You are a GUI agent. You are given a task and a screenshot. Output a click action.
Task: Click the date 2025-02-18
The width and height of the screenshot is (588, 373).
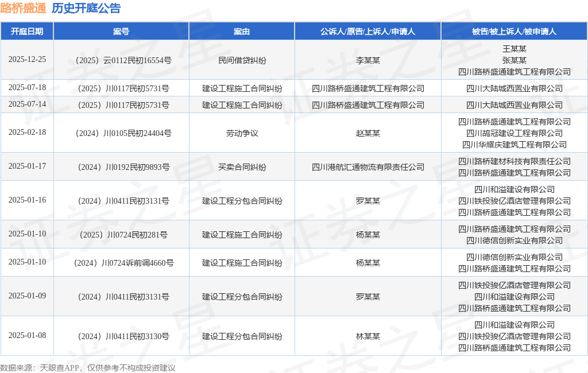[x=27, y=133]
